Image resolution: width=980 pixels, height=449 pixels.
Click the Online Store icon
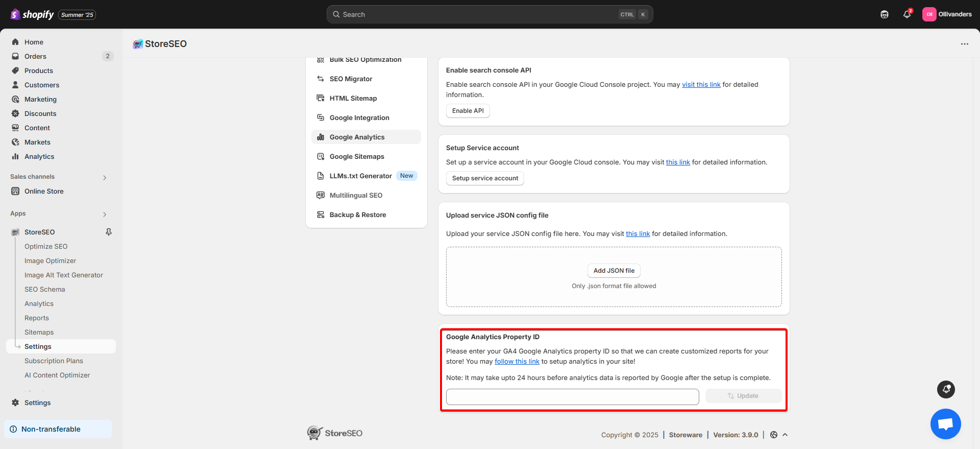coord(15,191)
